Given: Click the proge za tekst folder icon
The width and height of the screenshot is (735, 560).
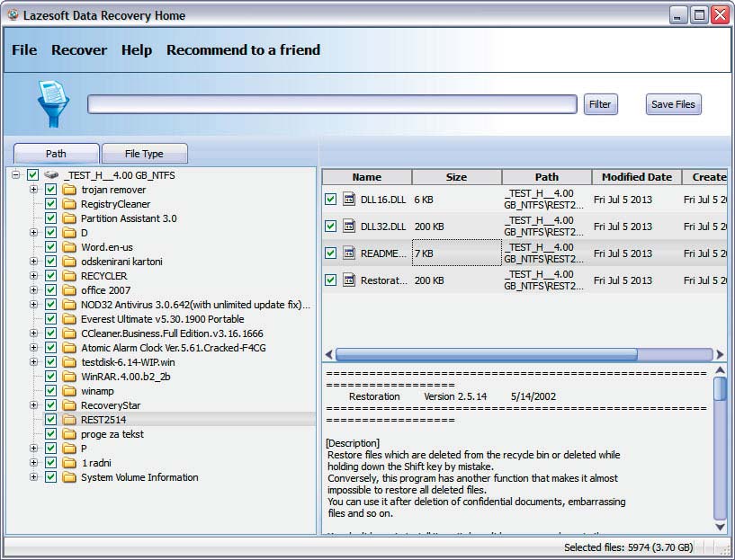Looking at the screenshot, I should pos(69,434).
